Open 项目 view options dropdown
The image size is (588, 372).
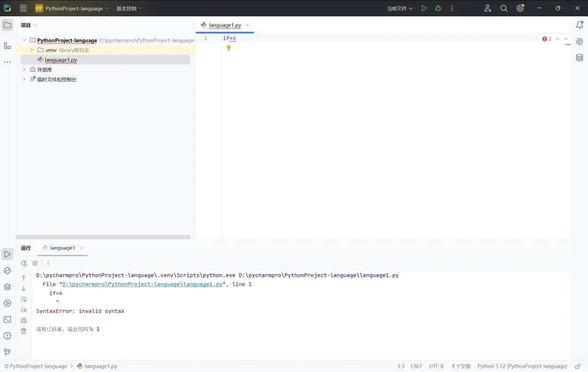click(29, 25)
